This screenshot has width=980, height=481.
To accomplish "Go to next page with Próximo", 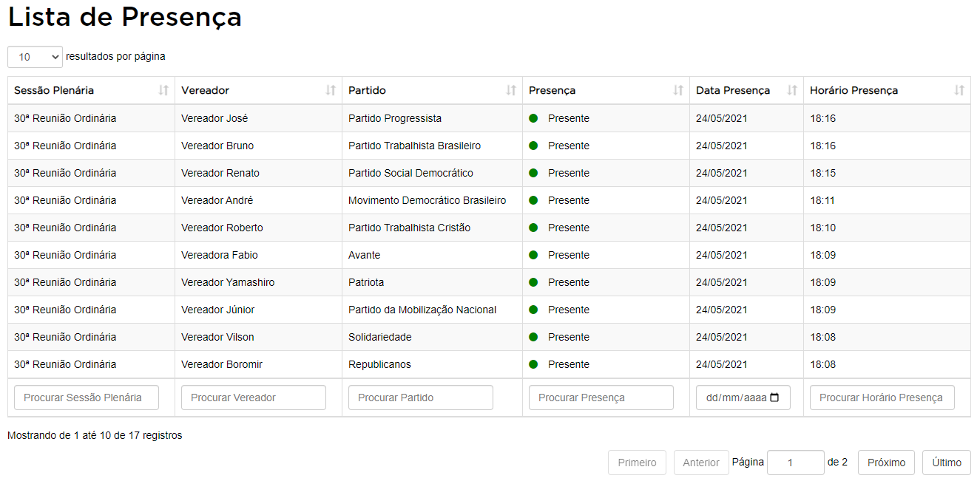I will 886,463.
